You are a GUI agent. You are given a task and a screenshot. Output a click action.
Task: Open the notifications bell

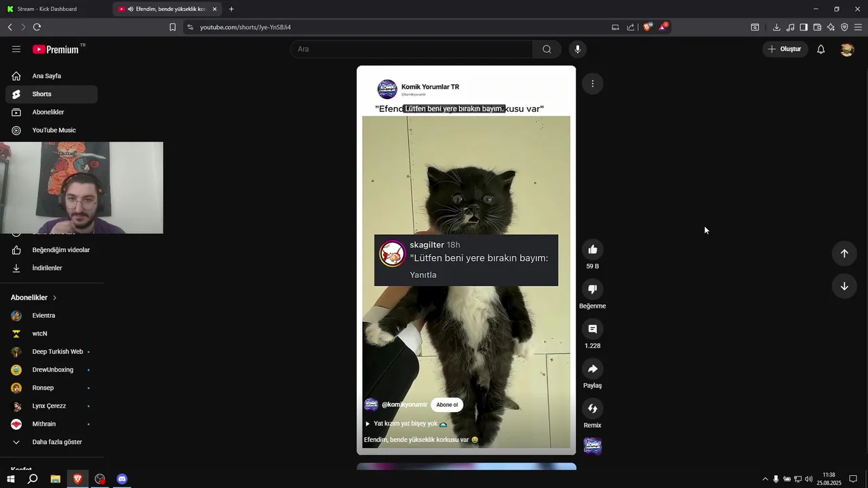pos(821,49)
